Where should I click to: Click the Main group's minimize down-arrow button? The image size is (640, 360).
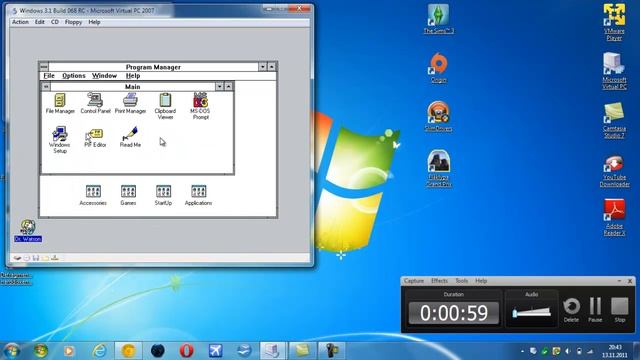(x=220, y=87)
